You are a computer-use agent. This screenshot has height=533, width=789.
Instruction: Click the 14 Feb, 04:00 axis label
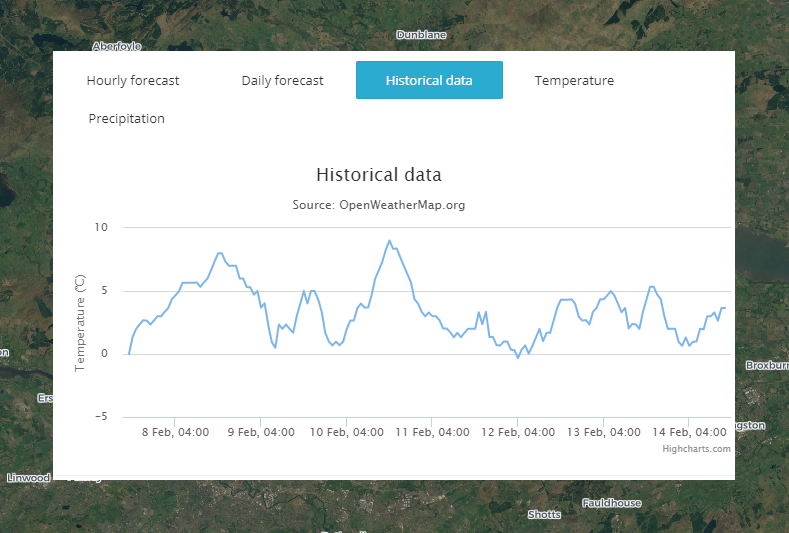[x=689, y=432]
